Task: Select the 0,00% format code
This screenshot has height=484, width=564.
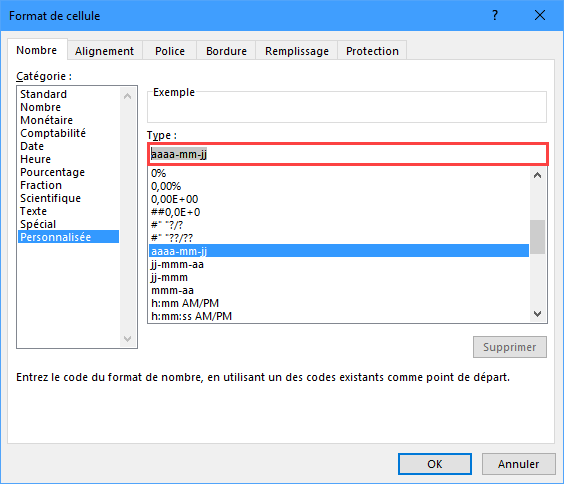Action: pyautogui.click(x=339, y=186)
